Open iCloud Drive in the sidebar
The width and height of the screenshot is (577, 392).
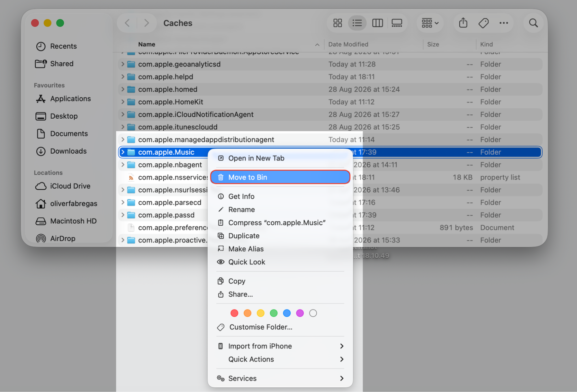coord(63,186)
